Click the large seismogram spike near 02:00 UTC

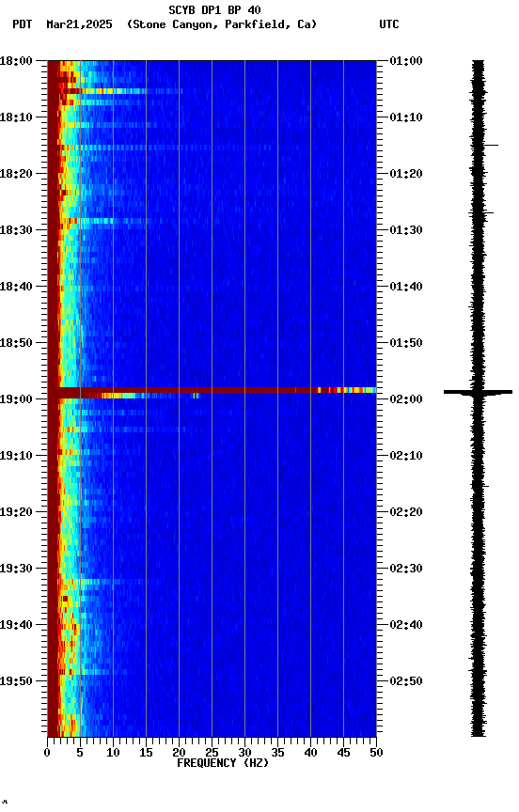(478, 392)
